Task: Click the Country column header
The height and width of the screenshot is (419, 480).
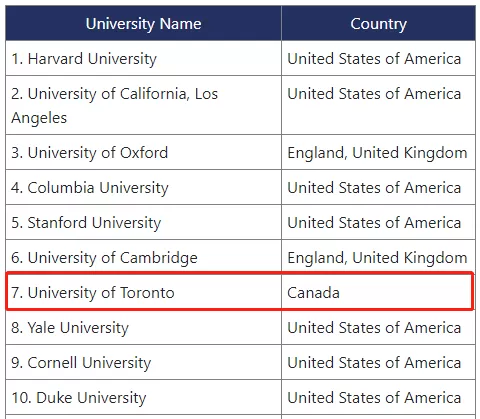Action: (378, 23)
